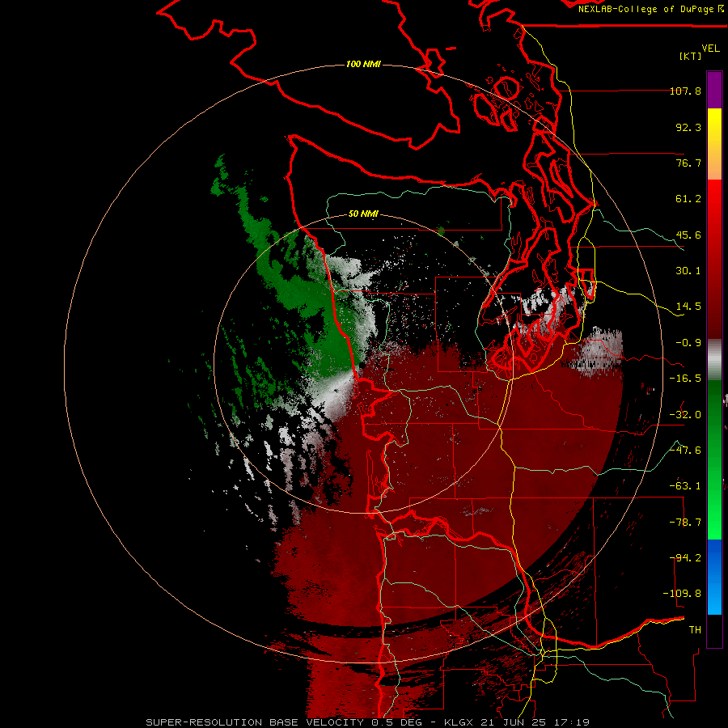Click the purple segment of color bar
Image resolution: width=728 pixels, height=728 pixels.
click(x=714, y=90)
